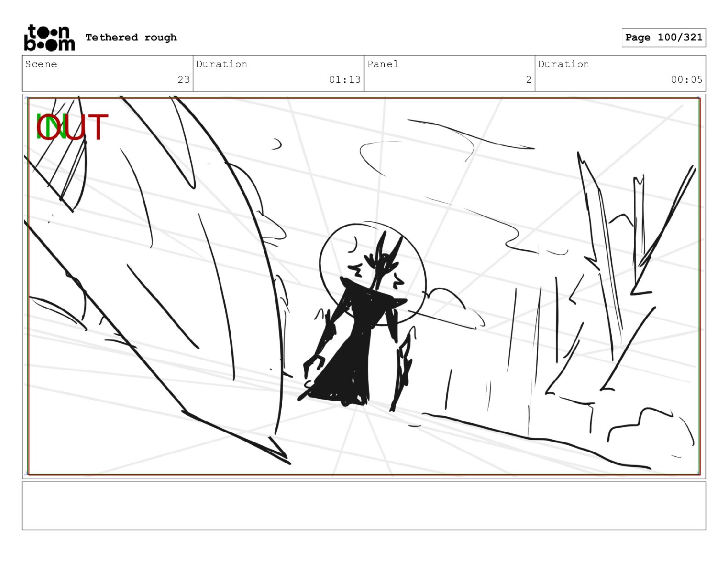Click the 'Page 100/321' page indicator
Screen dimensions: 728x563
[x=664, y=38]
